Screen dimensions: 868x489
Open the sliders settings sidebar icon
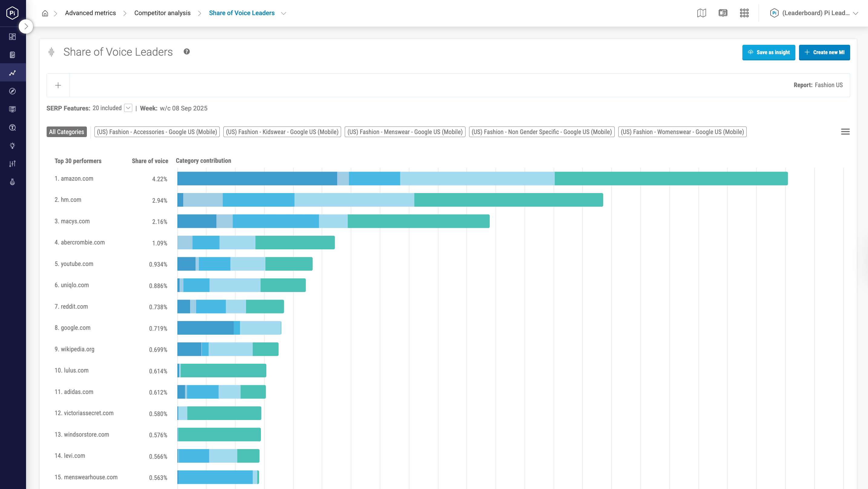(12, 164)
